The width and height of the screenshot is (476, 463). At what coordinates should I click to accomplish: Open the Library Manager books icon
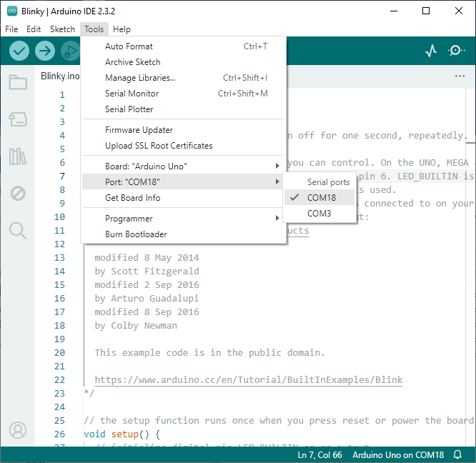(18, 156)
